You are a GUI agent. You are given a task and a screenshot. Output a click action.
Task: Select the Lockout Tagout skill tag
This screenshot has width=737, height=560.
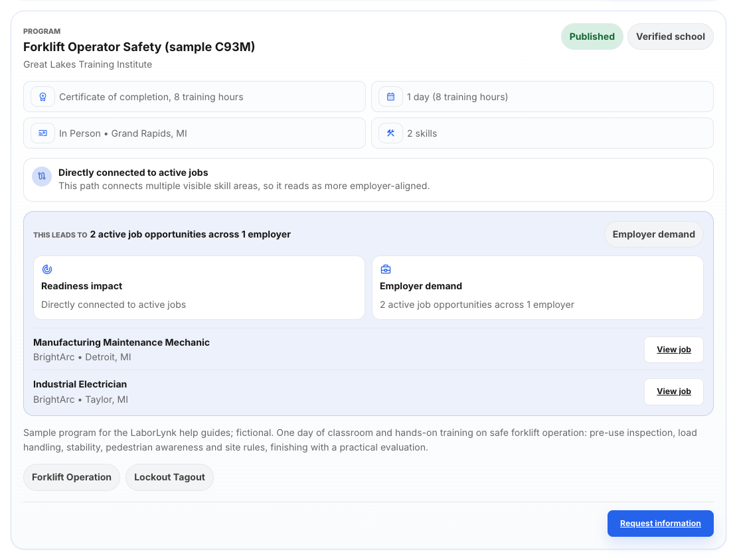point(170,477)
